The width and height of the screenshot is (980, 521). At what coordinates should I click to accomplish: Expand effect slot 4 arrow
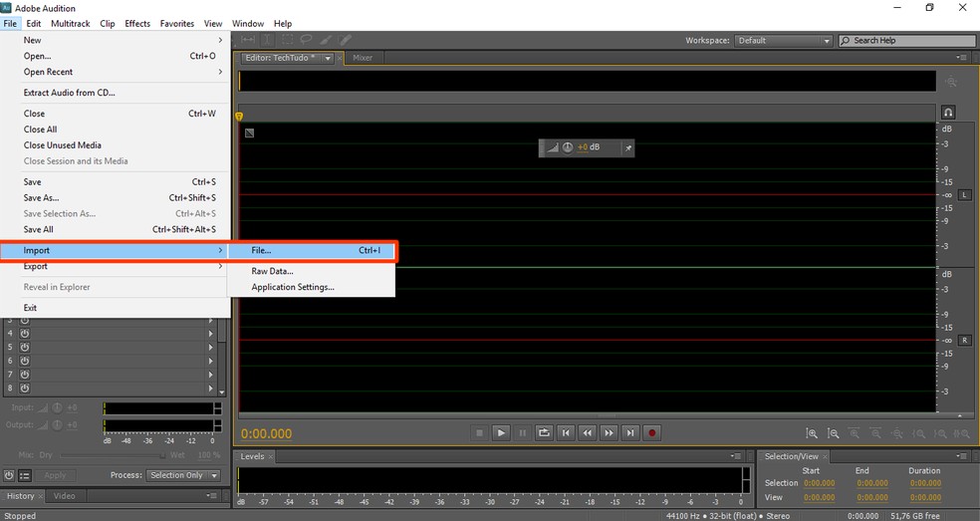[x=210, y=334]
